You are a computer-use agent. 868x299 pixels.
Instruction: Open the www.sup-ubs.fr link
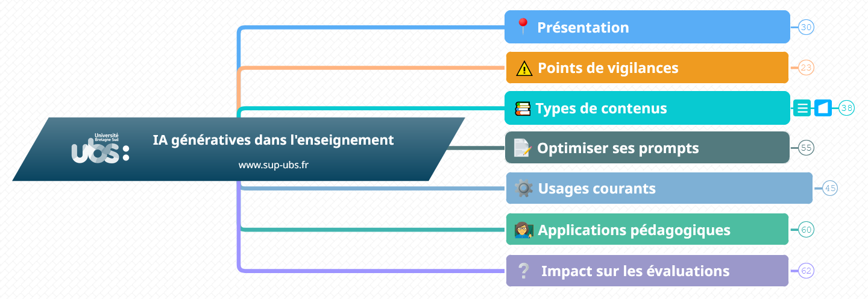[x=274, y=165]
